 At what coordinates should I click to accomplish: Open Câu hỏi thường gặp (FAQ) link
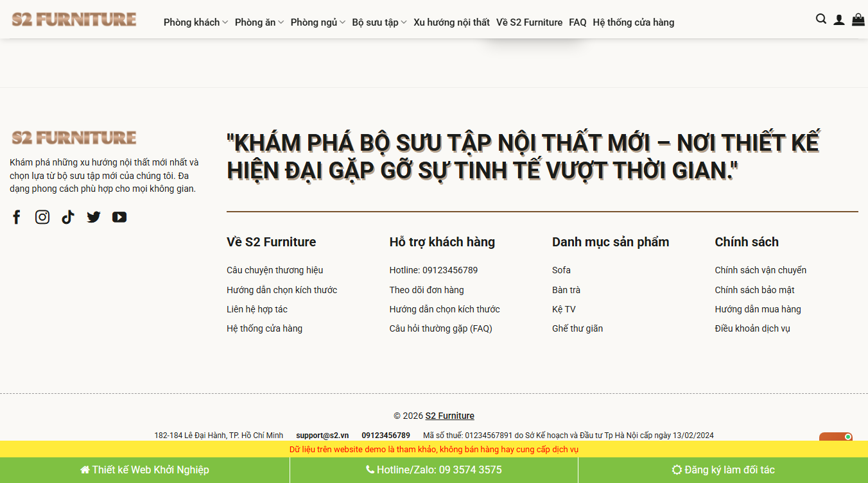[440, 328]
